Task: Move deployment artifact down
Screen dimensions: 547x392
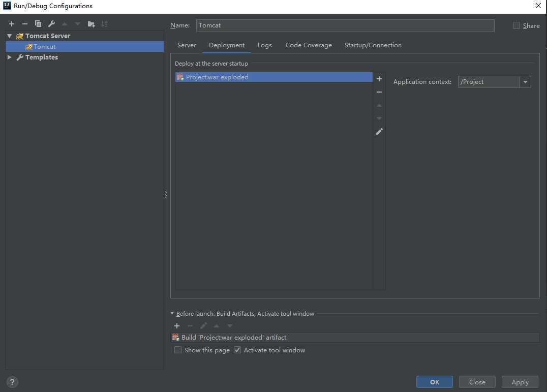Action: point(379,118)
